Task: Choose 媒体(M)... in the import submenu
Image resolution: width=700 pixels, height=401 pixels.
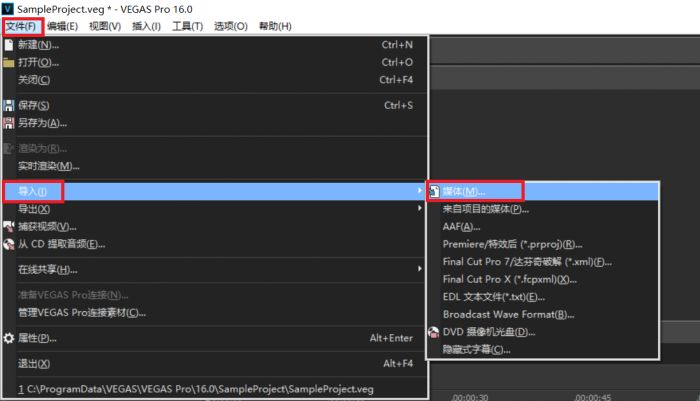Action: point(543,192)
